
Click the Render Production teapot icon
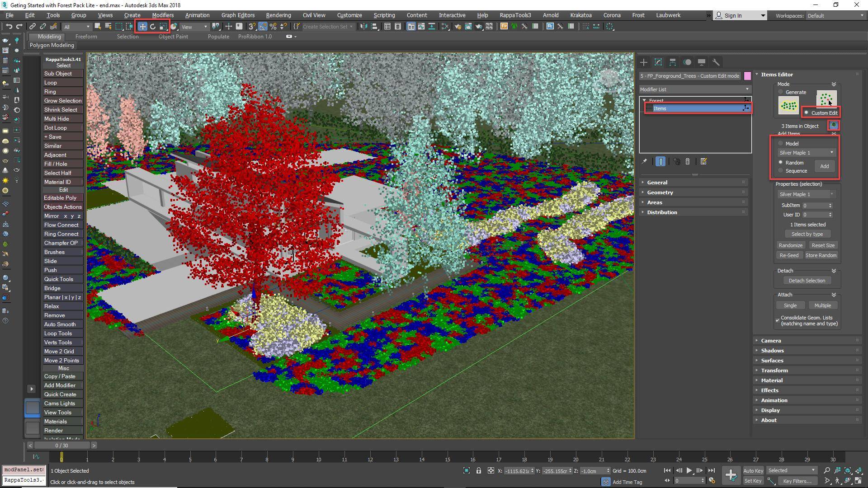479,26
